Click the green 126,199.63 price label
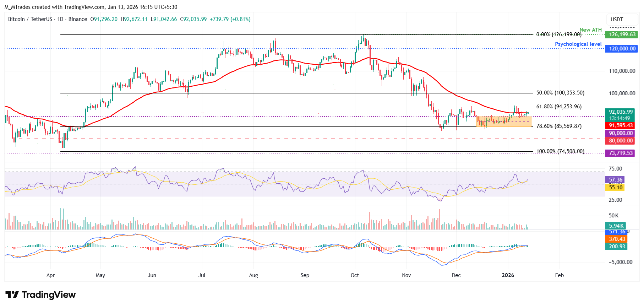644x308 pixels. (x=622, y=34)
